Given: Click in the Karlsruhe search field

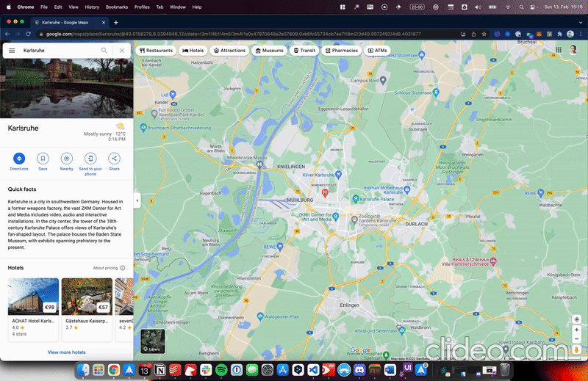Looking at the screenshot, I should 60,51.
